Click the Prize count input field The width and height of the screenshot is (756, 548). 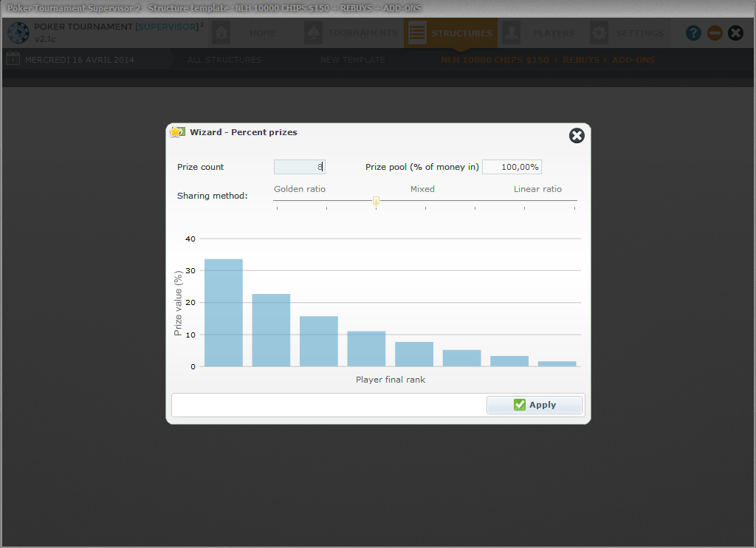pyautogui.click(x=299, y=167)
